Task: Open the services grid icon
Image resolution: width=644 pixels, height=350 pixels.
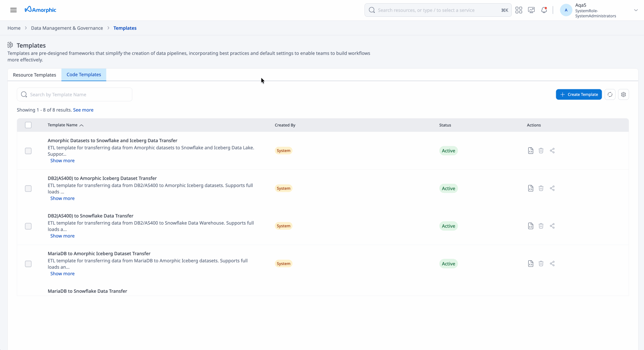Action: [519, 10]
